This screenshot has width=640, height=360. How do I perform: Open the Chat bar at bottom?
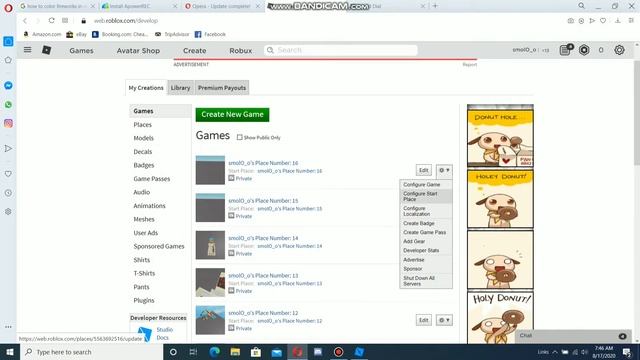tap(573, 336)
